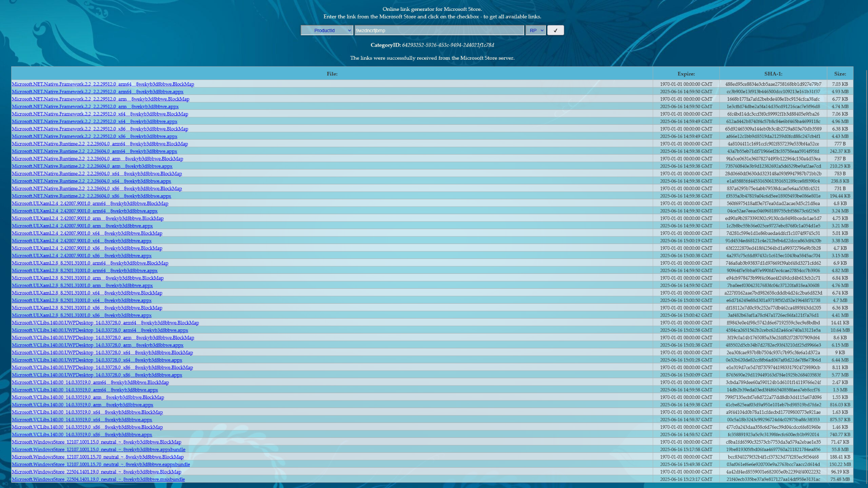Open NET.Native.Runtime 2.2 x86 BlockMap link
The width and height of the screenshot is (868, 488).
coord(97,188)
